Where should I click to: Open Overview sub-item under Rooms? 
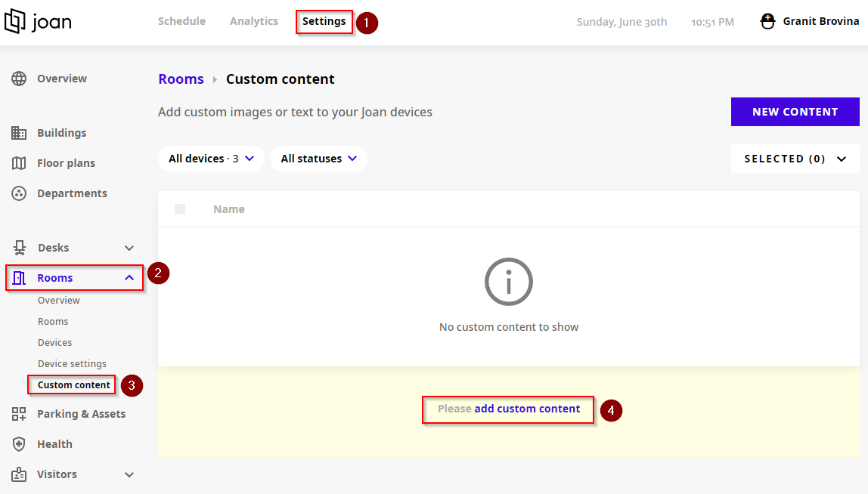click(x=59, y=301)
